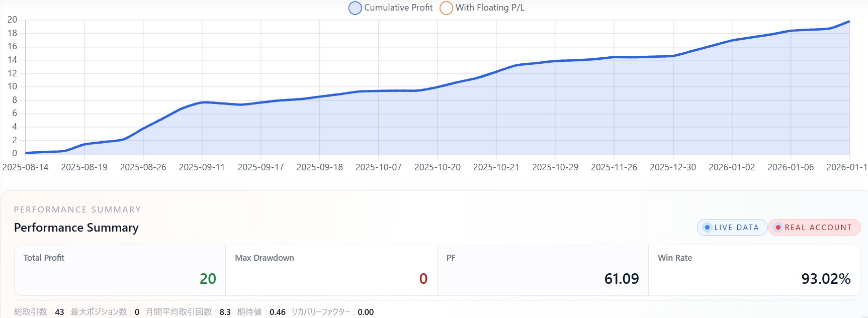Click the LIVE DATA badge label
868x318 pixels.
click(736, 228)
